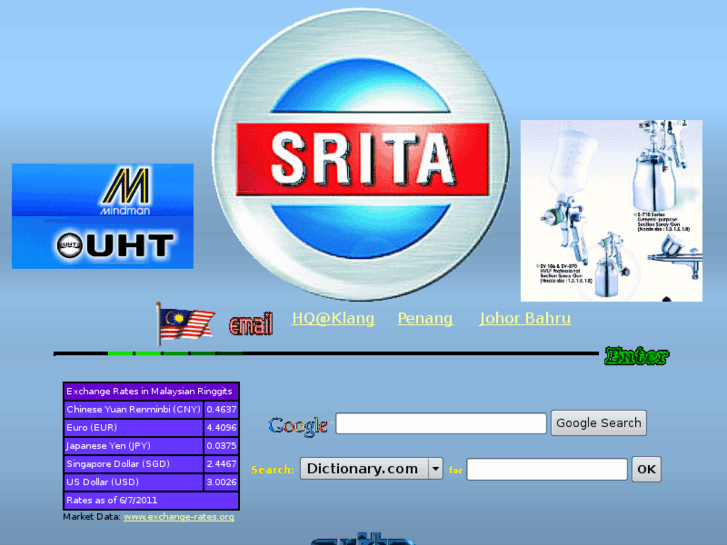Image resolution: width=727 pixels, height=545 pixels.
Task: Open the HQ@Klang link
Action: pyautogui.click(x=333, y=318)
